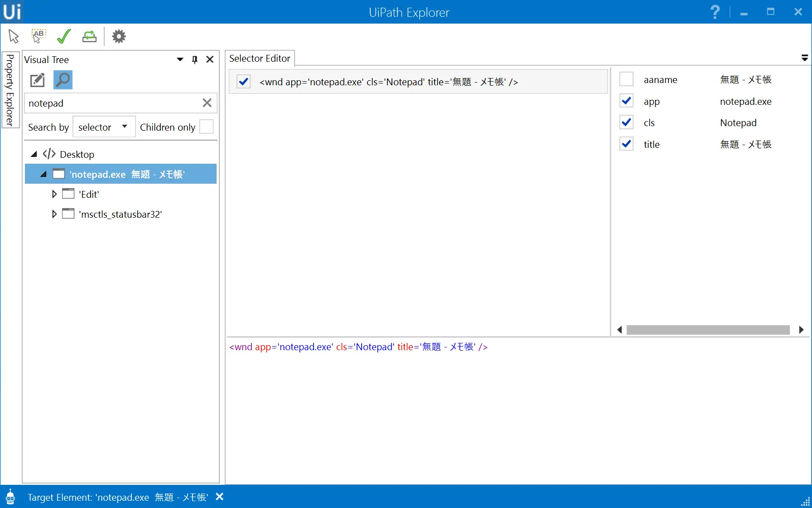This screenshot has width=812, height=508.
Task: Clear the Target Element with X
Action: pyautogui.click(x=220, y=497)
